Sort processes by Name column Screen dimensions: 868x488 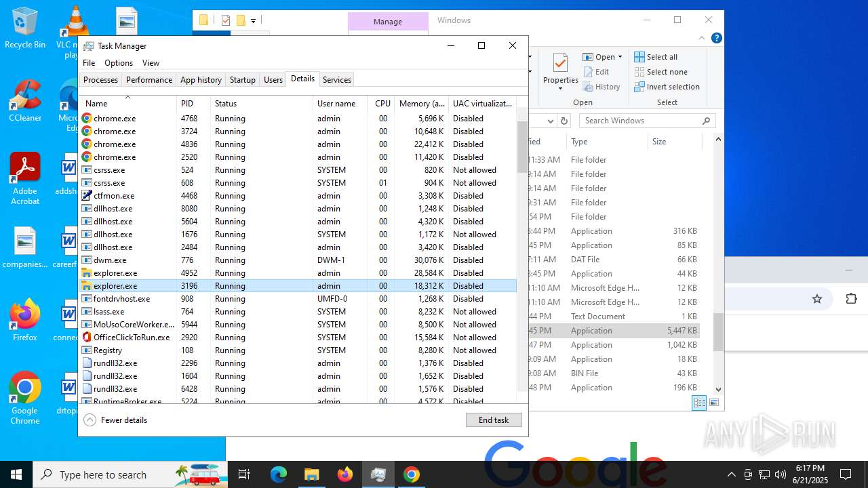(x=127, y=104)
